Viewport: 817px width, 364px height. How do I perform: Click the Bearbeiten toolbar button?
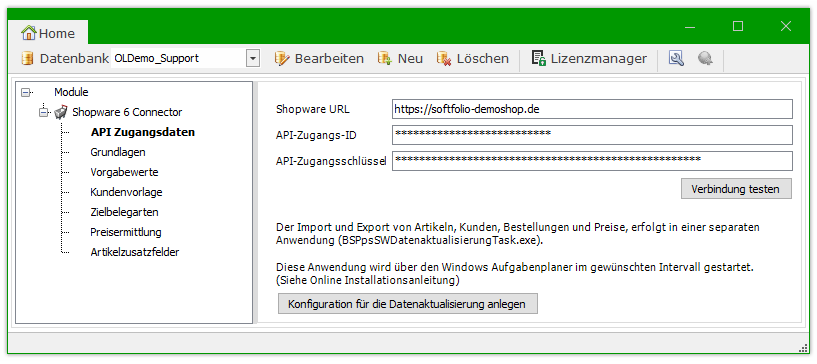(x=319, y=58)
